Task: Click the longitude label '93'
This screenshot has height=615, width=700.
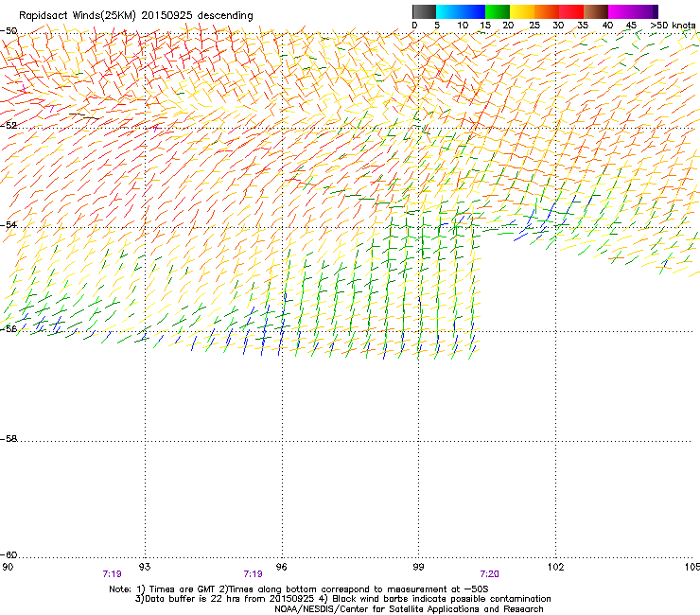Action: point(145,567)
